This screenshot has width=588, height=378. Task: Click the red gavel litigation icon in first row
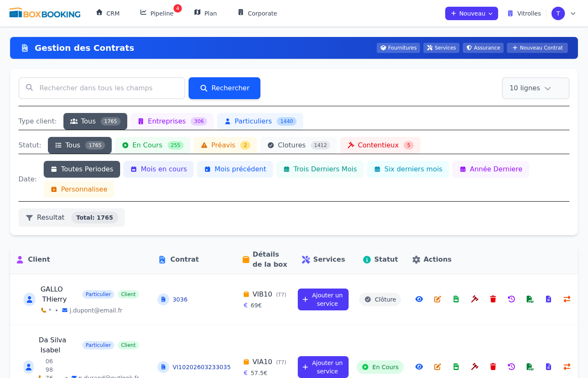click(475, 299)
